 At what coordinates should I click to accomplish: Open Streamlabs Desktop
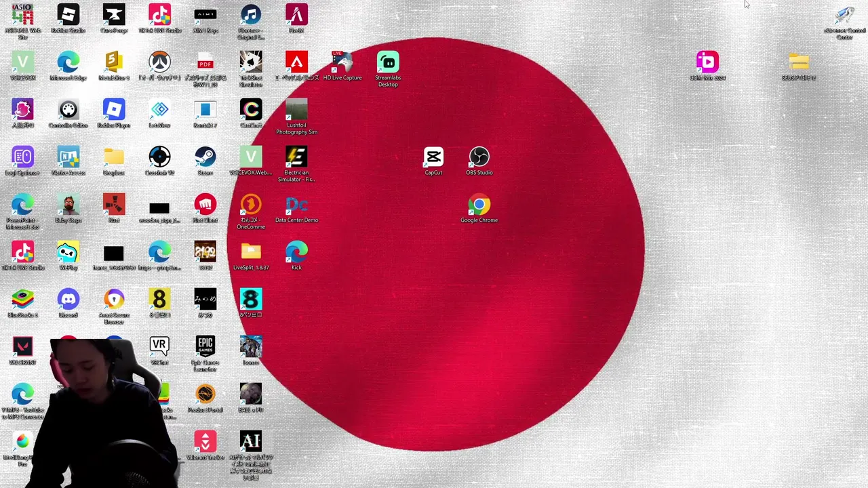388,69
